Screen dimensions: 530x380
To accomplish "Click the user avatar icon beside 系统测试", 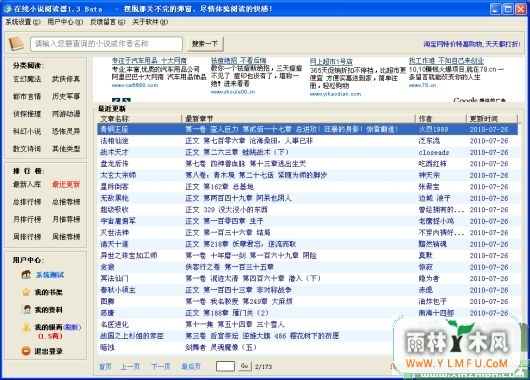I will coord(26,275).
